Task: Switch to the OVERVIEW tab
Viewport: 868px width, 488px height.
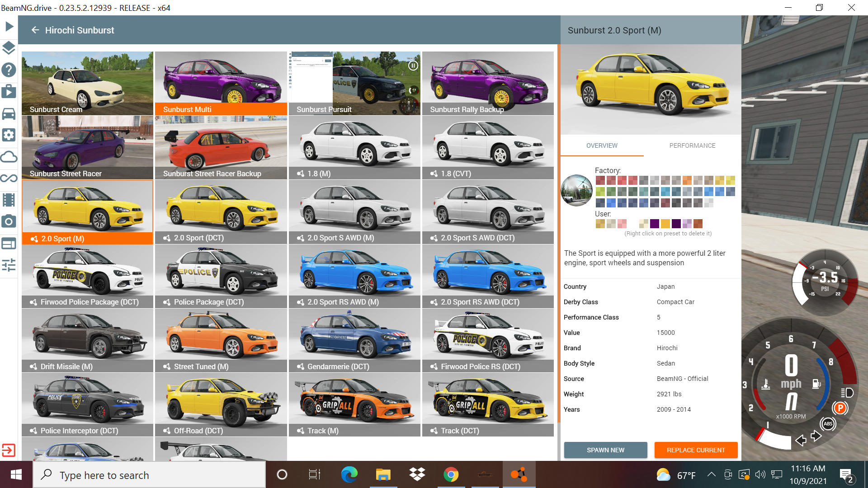Action: (602, 145)
